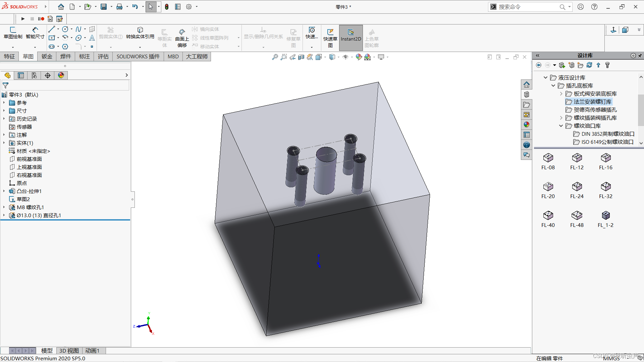
Task: Expand the 历史记录 node
Action: point(4,119)
